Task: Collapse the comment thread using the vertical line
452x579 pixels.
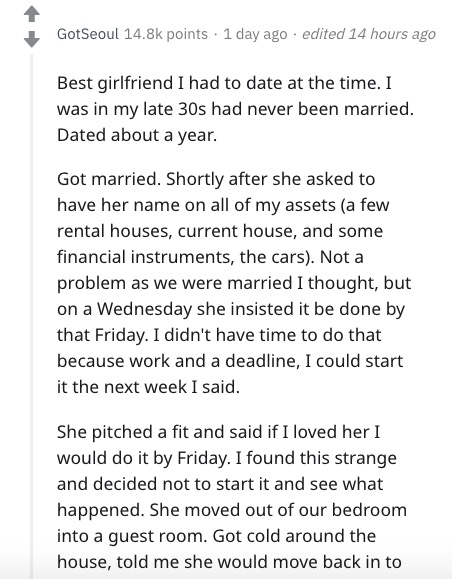Action: click(32, 314)
